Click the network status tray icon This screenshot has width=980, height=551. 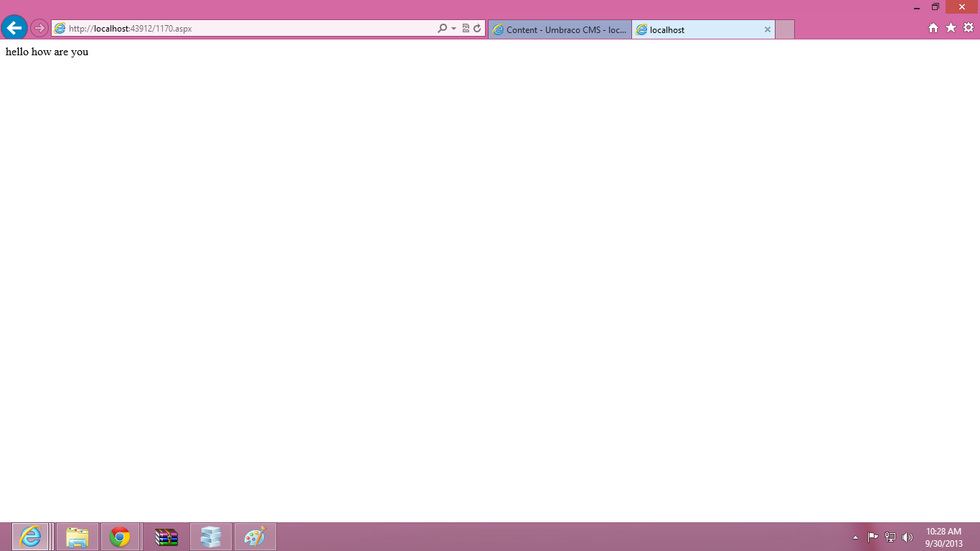(x=890, y=537)
